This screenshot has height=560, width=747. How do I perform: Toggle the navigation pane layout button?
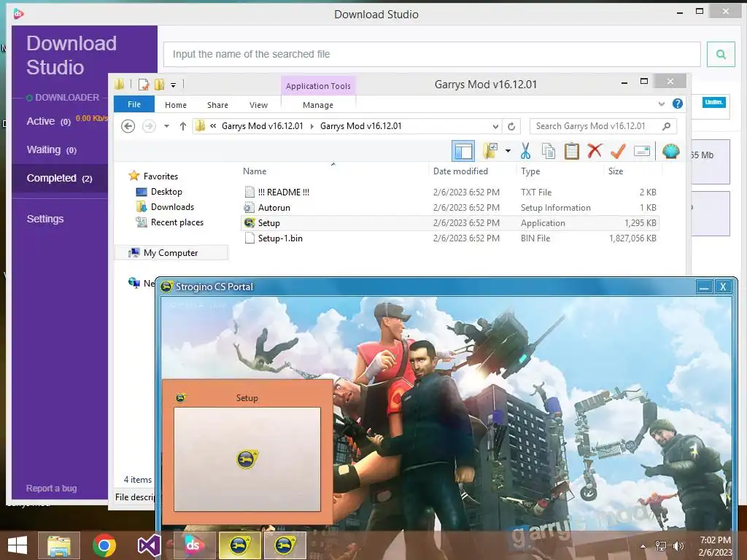(x=463, y=152)
